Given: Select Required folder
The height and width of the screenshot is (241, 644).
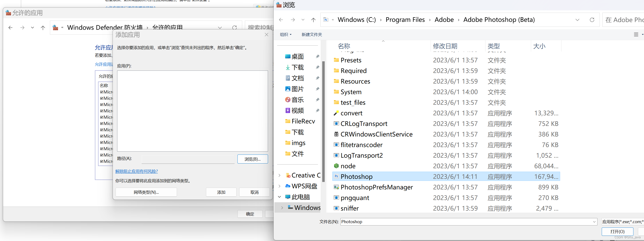Looking at the screenshot, I should 353,71.
